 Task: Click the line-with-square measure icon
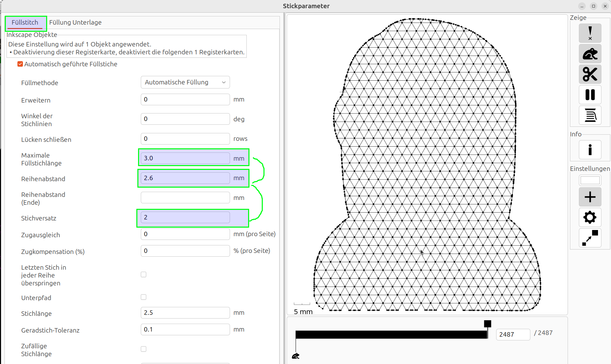pos(590,238)
